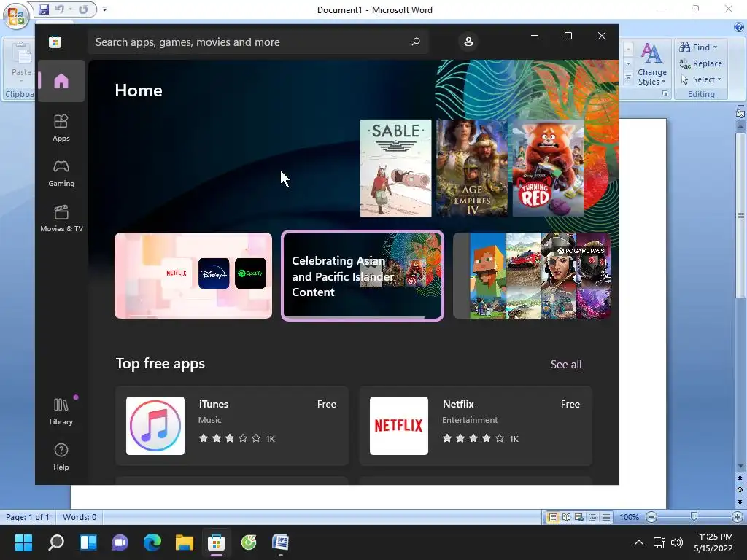Image resolution: width=747 pixels, height=560 pixels.
Task: Open the user account profile icon
Action: point(468,42)
